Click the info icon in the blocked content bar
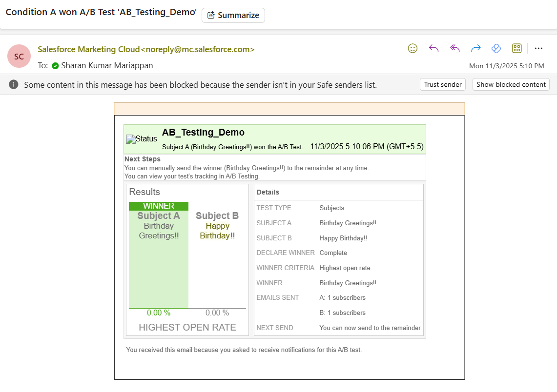557x392 pixels. tap(14, 85)
